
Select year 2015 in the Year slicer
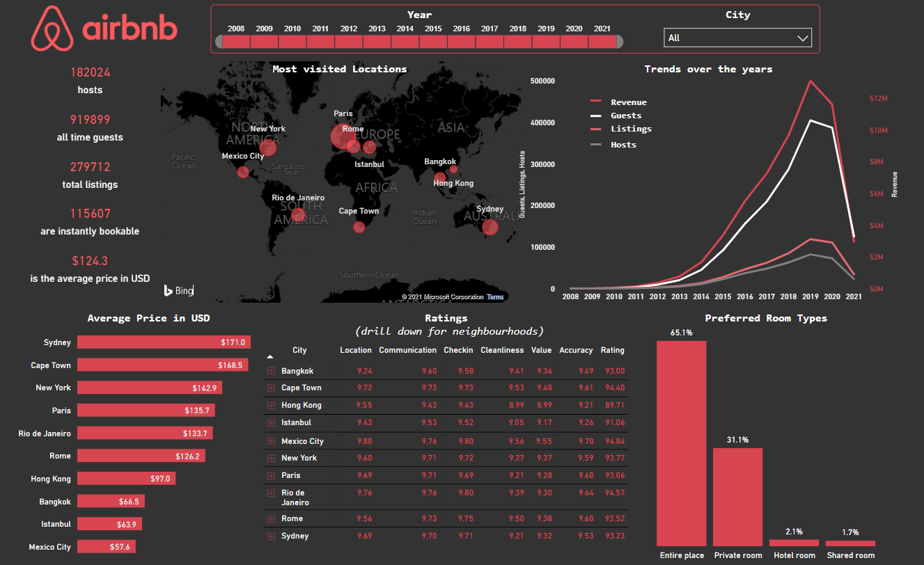pos(433,42)
